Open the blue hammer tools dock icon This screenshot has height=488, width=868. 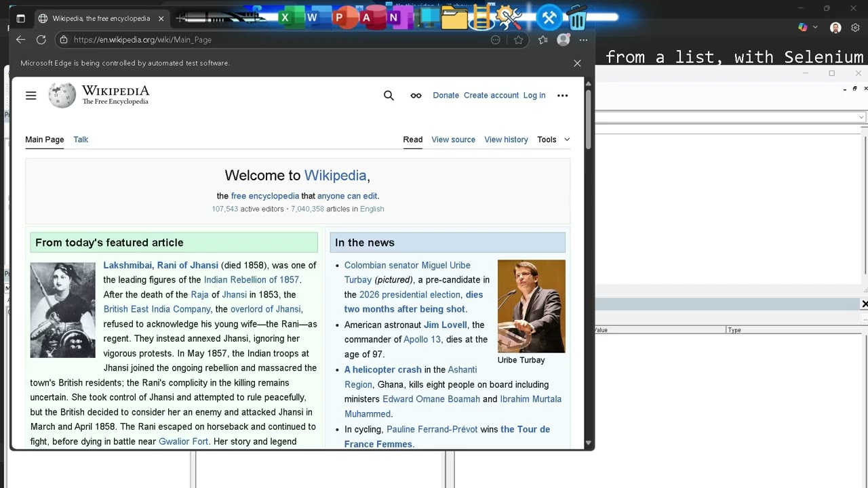click(549, 18)
